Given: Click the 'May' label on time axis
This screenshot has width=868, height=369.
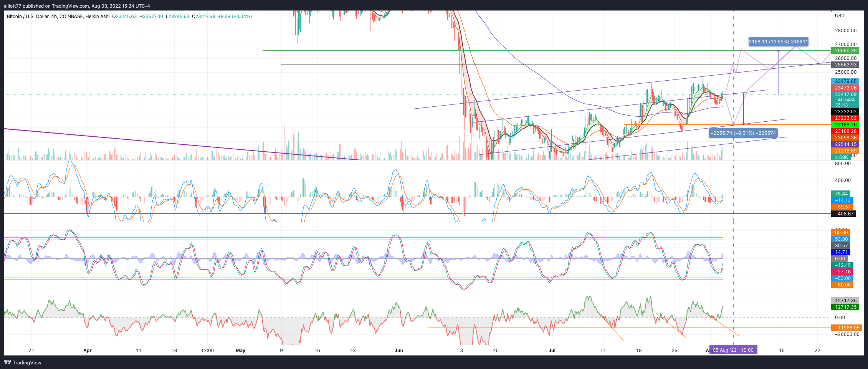Looking at the screenshot, I should (x=241, y=350).
